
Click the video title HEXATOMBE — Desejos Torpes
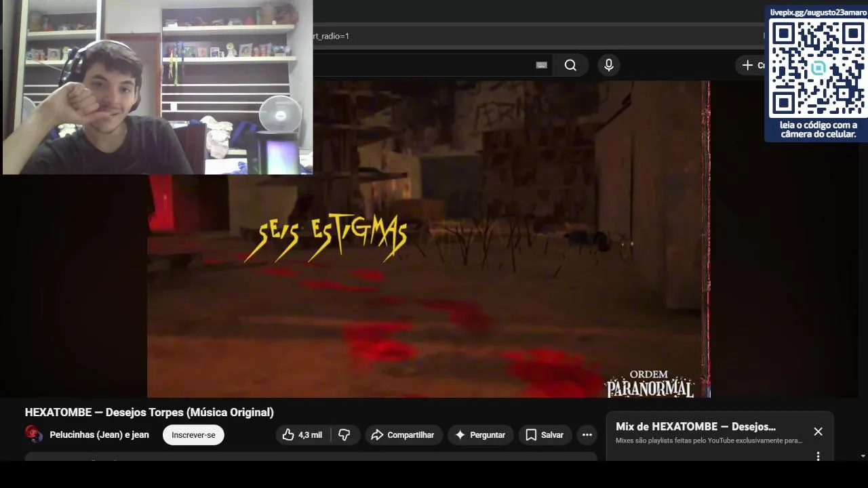tap(149, 412)
